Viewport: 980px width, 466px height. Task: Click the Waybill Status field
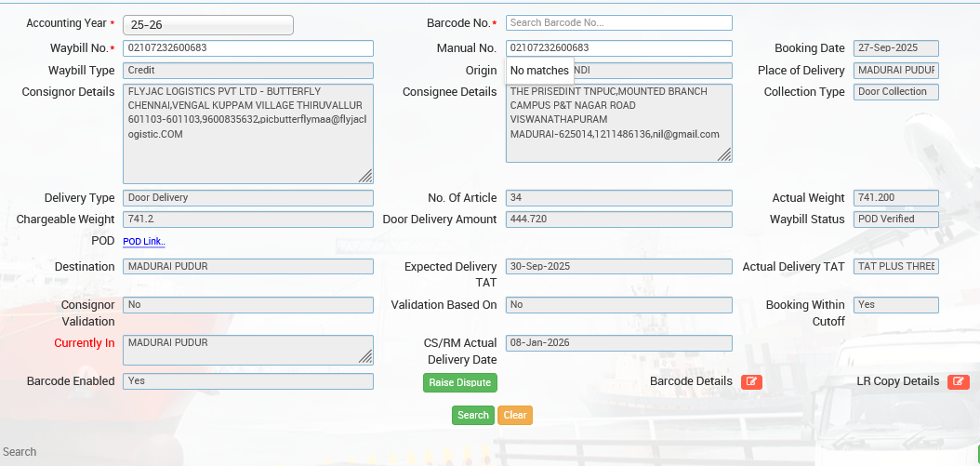coord(896,220)
